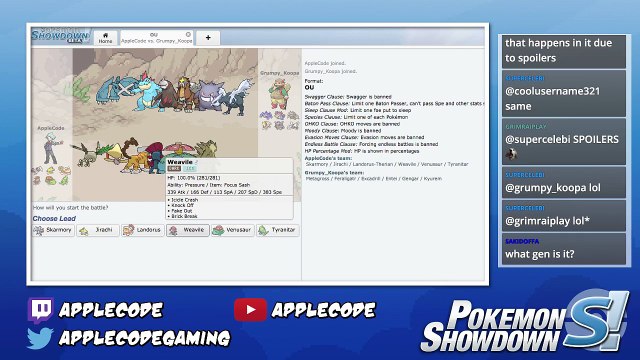Image resolution: width=640 pixels, height=360 pixels.
Task: Click the Knock Off move in the tooltip
Action: pos(181,205)
